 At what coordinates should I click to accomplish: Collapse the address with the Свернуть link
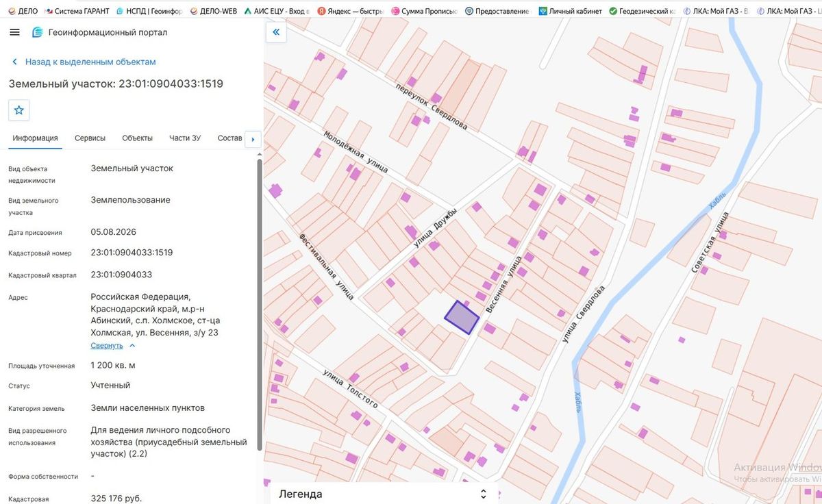tap(113, 346)
